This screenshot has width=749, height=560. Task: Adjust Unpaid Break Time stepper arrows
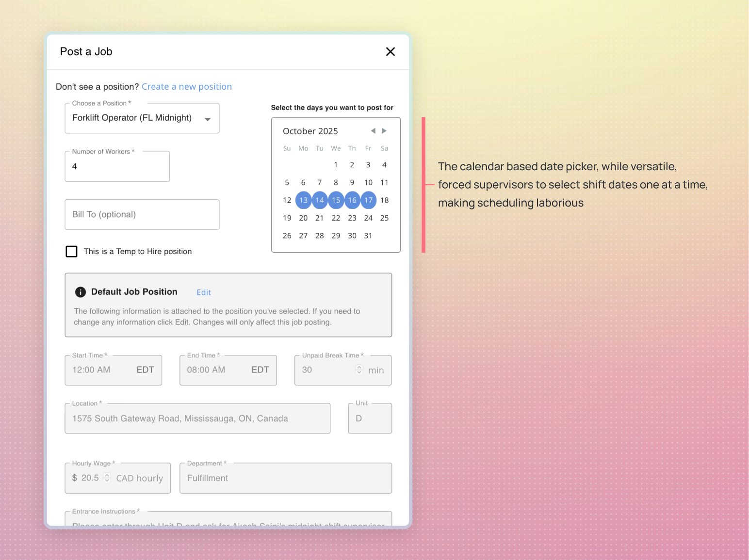click(x=359, y=370)
